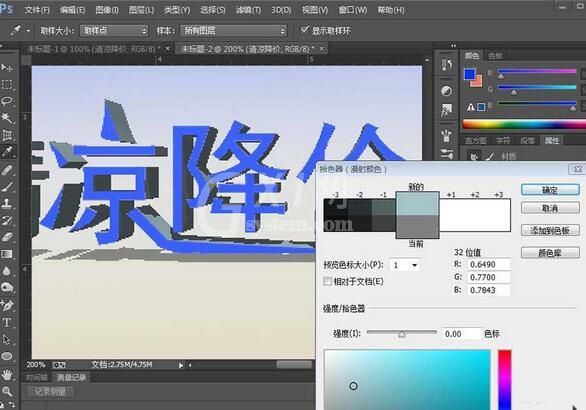Image resolution: width=586 pixels, height=410 pixels.
Task: Click the B value field 0.7843
Action: pyautogui.click(x=489, y=290)
